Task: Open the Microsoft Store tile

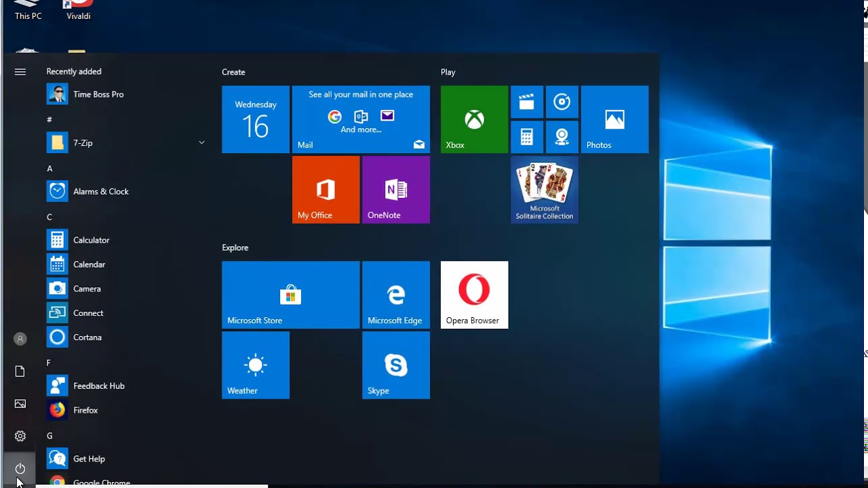Action: (x=291, y=295)
